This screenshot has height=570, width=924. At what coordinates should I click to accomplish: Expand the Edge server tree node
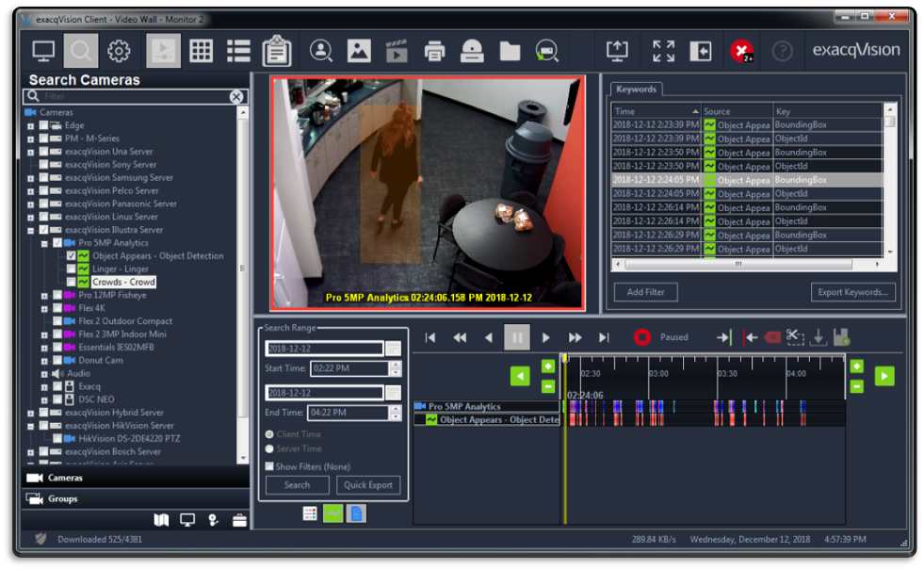(31, 125)
